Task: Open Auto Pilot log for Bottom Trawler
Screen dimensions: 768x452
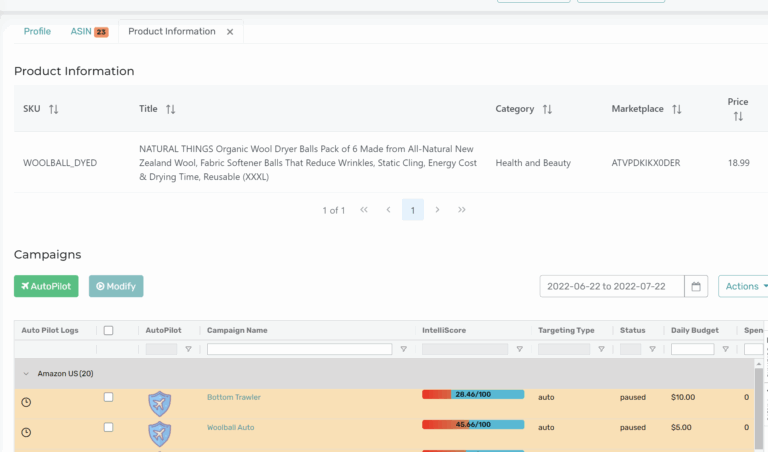Action: (26, 402)
